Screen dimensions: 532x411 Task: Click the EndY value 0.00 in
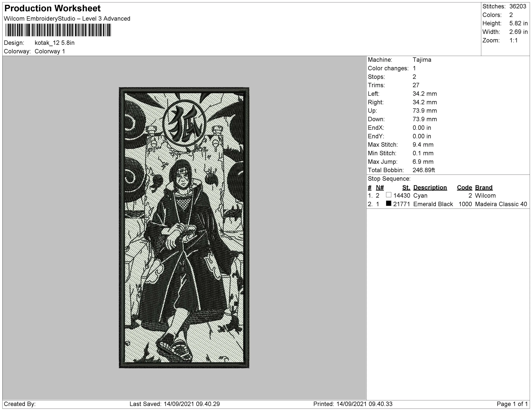tap(422, 136)
